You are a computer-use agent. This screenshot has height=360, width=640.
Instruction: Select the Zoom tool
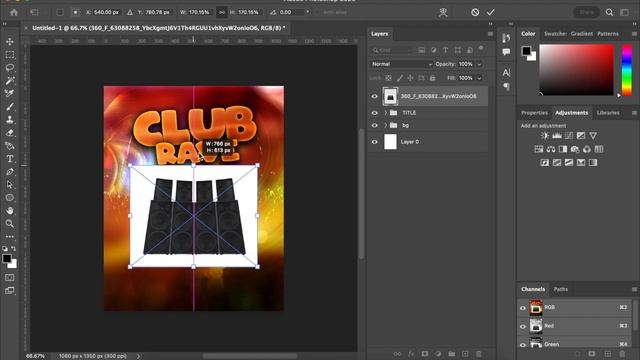point(10,224)
